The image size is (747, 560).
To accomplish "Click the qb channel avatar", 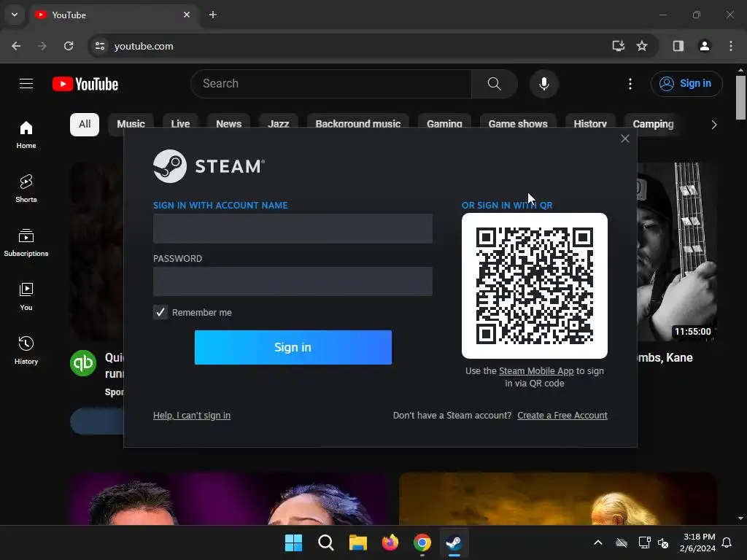I will tap(83, 363).
